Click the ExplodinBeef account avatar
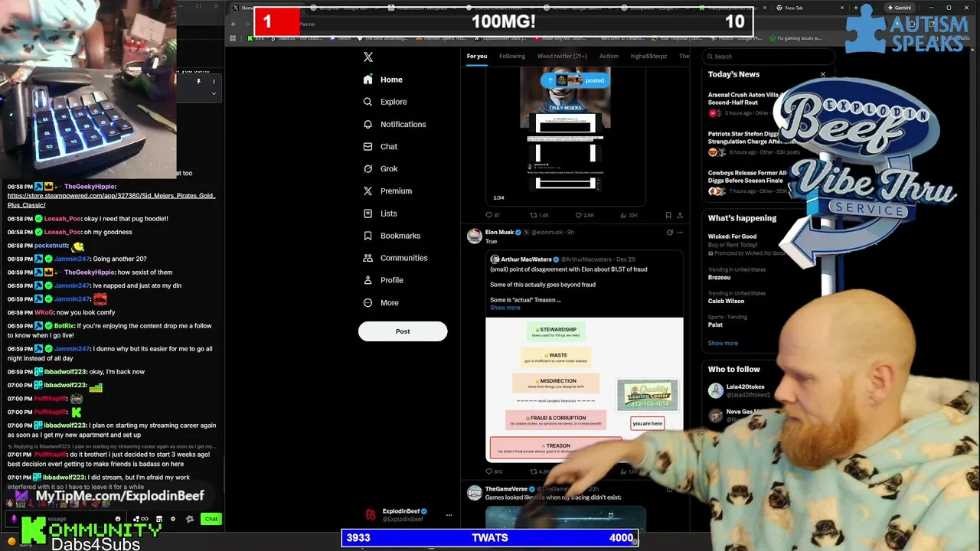 click(x=371, y=515)
